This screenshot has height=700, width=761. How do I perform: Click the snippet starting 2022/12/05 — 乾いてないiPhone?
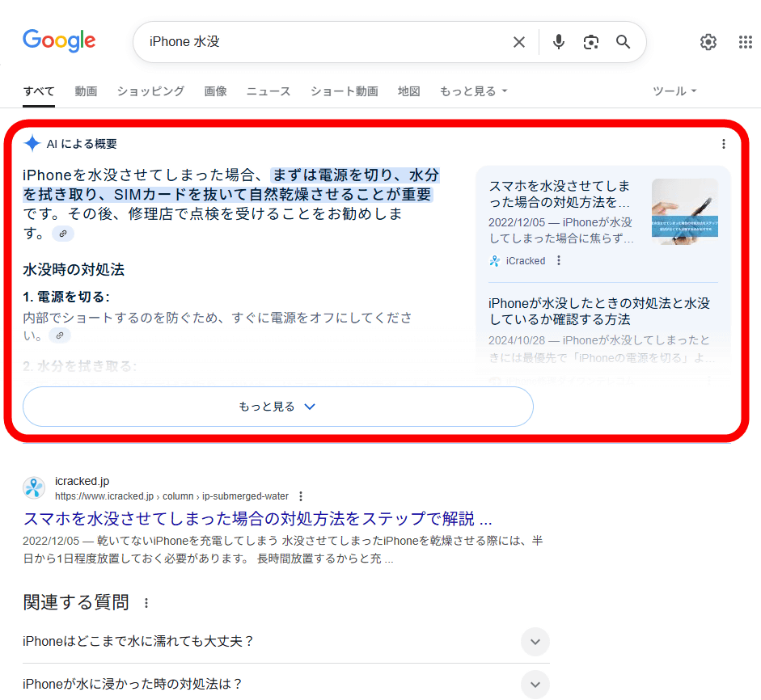(282, 550)
